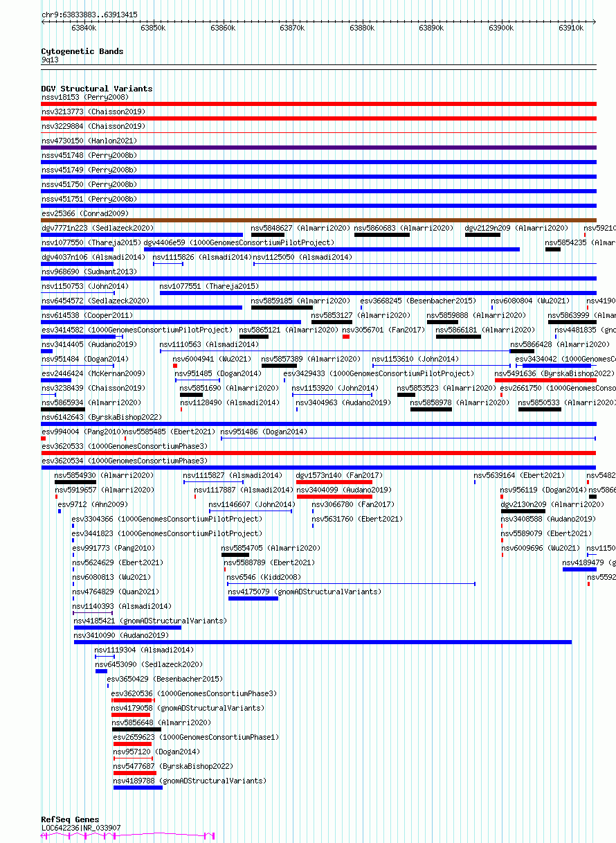Click the 63900k ruler tick label
Image resolution: width=616 pixels, height=843 pixels.
[x=501, y=28]
